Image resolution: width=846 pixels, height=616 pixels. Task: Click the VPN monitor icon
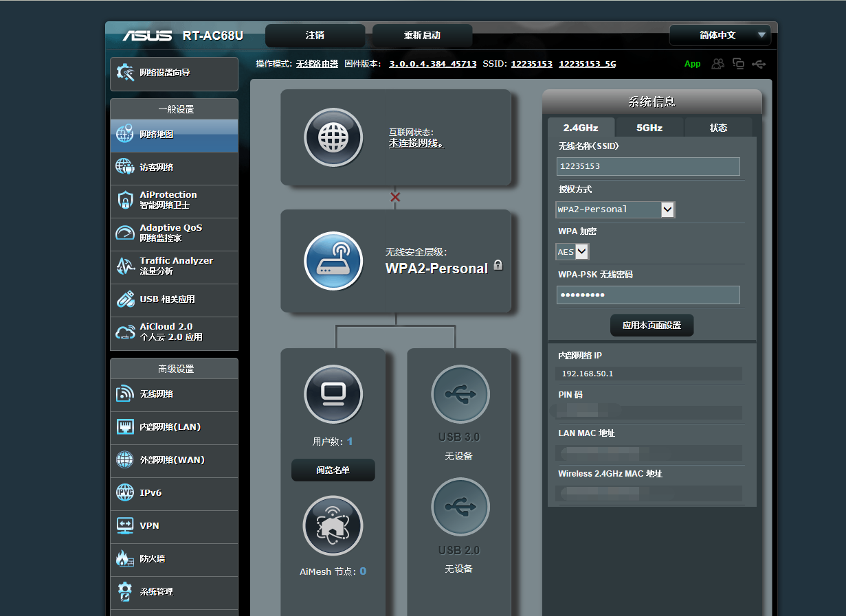124,525
